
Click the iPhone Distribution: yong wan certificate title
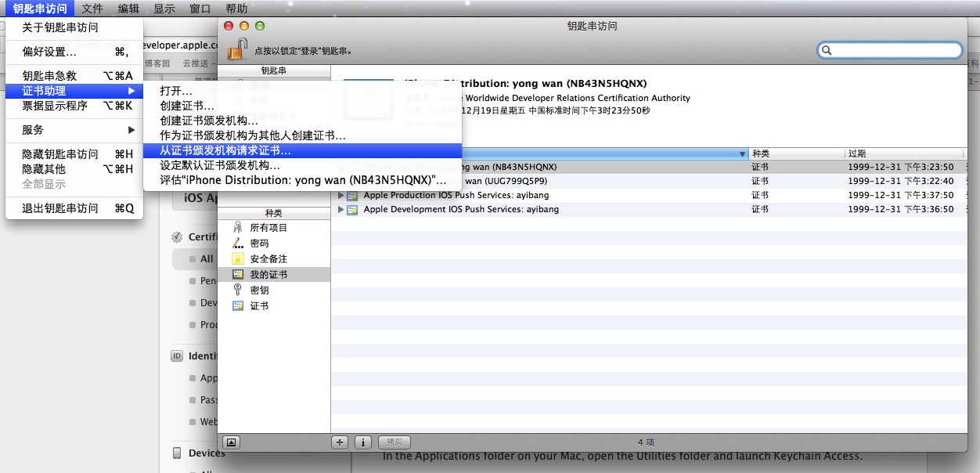coord(526,84)
